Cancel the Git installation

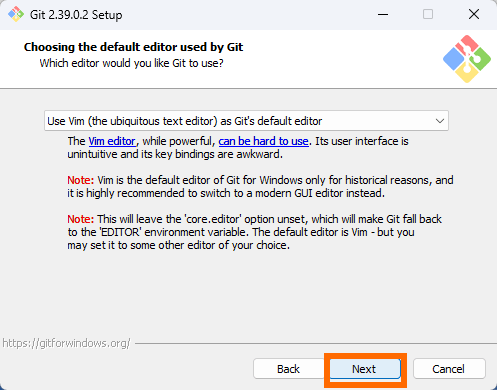449,369
